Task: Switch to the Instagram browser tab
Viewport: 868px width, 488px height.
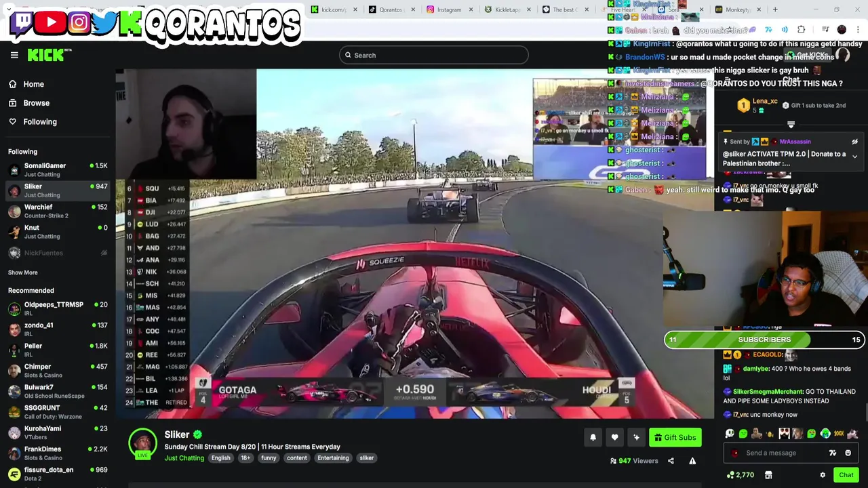Action: (x=449, y=9)
